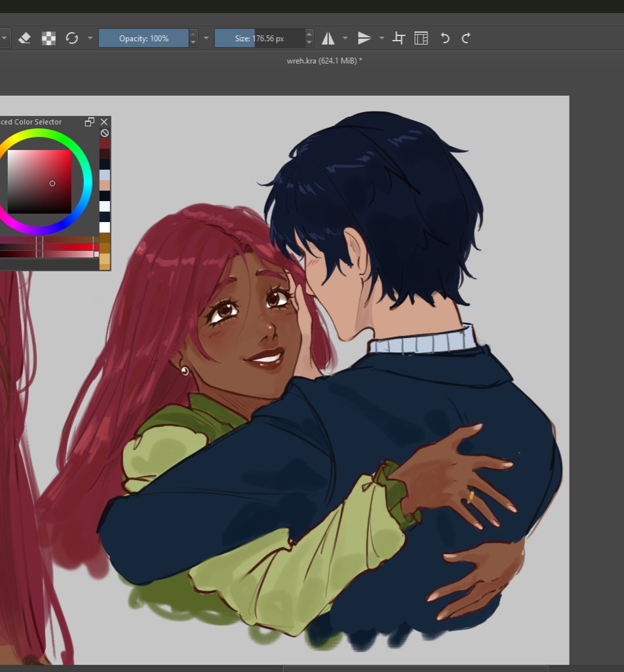Toggle the horizontal mirror tool
Screen dimensions: 624x672
[328, 39]
